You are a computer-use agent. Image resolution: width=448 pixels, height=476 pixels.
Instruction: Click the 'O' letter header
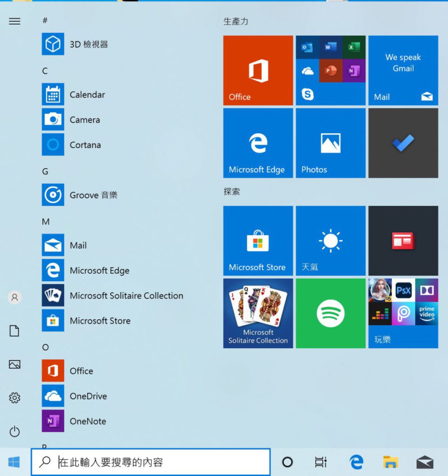click(45, 347)
